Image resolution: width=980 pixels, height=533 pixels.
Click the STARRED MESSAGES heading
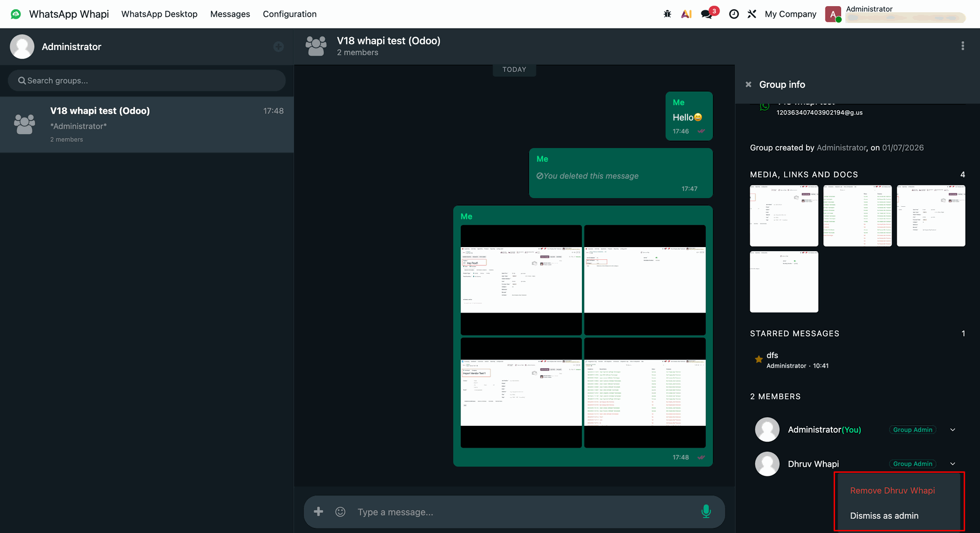pyautogui.click(x=794, y=333)
